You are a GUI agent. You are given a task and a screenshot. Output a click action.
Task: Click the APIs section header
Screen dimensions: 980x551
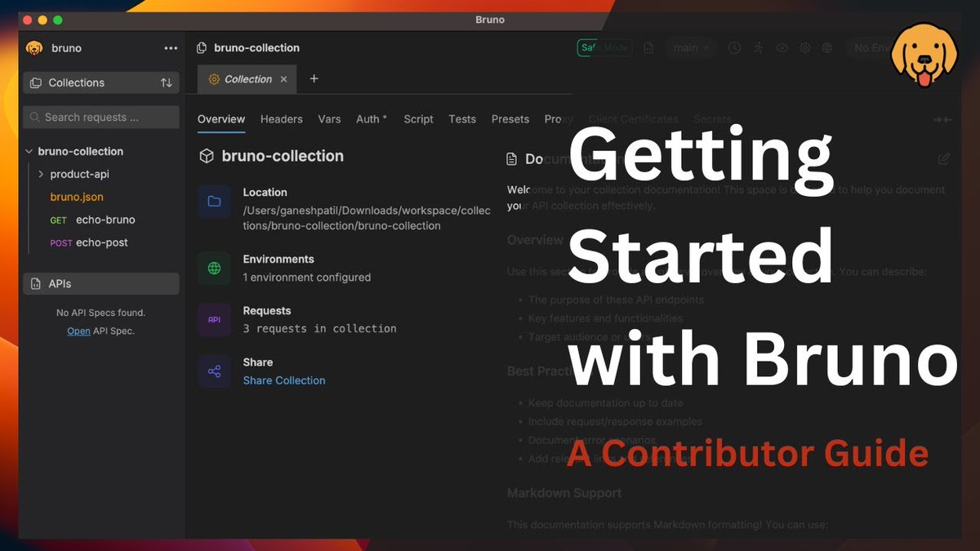click(101, 284)
